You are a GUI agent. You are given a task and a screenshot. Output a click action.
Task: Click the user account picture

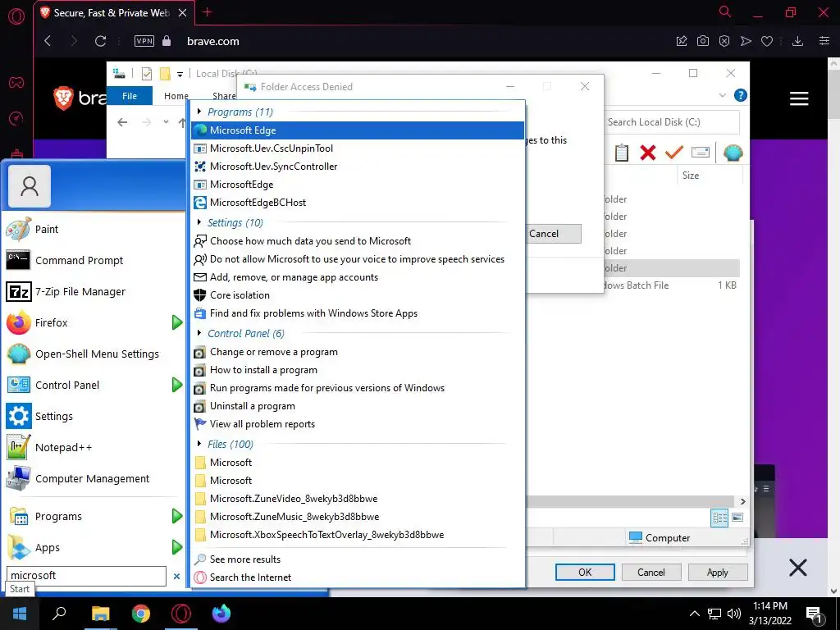(x=30, y=186)
